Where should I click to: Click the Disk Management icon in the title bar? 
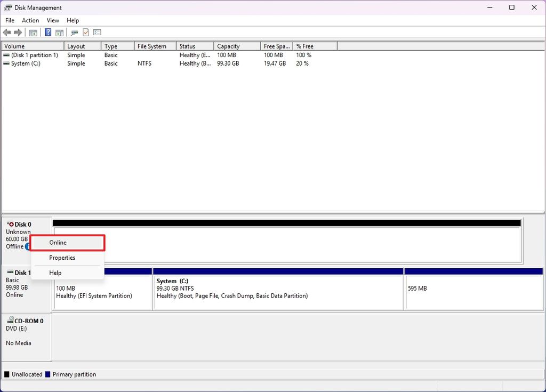tap(7, 7)
